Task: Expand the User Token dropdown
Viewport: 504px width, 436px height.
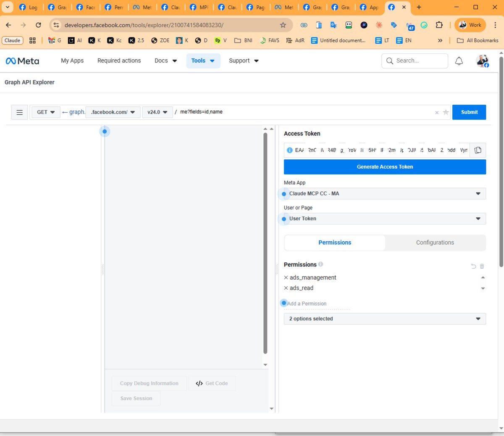Action: coord(385,219)
